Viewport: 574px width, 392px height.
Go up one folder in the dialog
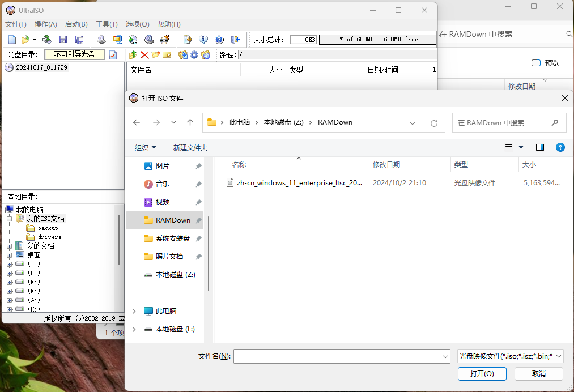190,122
